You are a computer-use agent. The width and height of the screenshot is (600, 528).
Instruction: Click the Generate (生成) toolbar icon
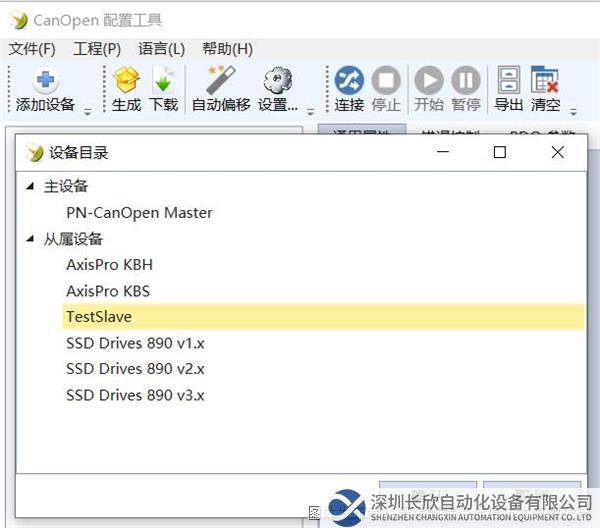(127, 81)
